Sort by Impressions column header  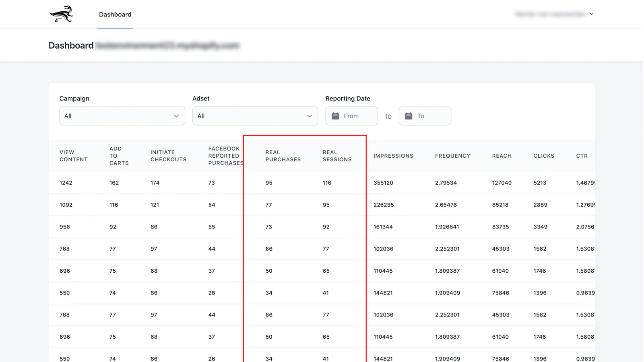pyautogui.click(x=393, y=156)
